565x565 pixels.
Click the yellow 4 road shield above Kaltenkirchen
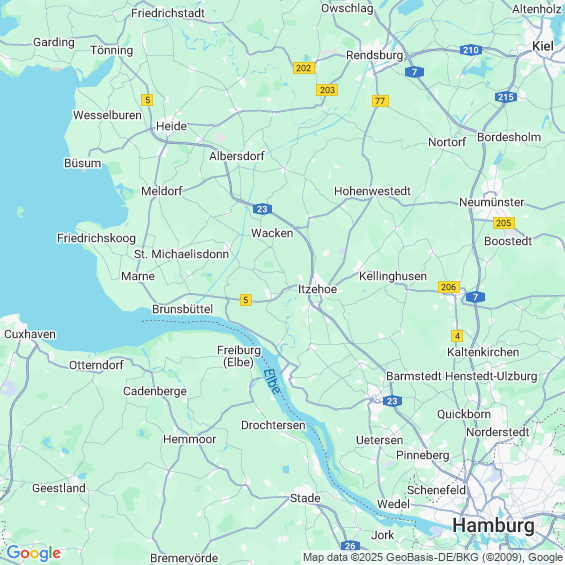coord(457,336)
